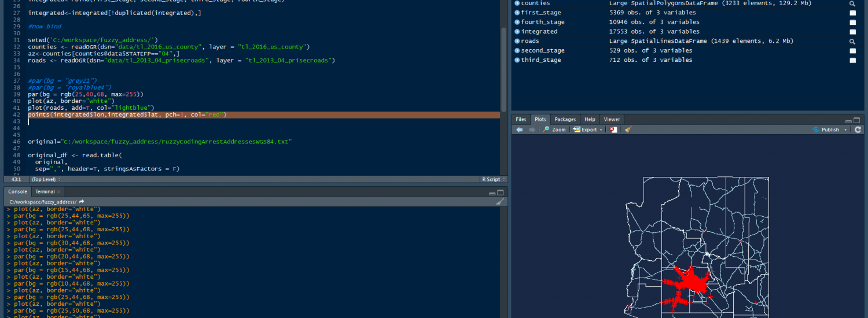
Task: Open the R Script file type dropdown
Action: 494,179
